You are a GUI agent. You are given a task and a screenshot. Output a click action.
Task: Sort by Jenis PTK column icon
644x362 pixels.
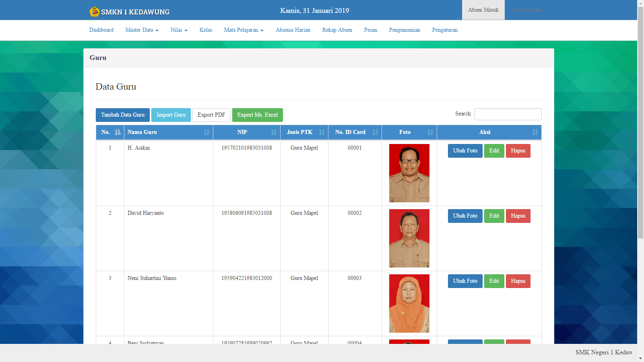pyautogui.click(x=322, y=132)
